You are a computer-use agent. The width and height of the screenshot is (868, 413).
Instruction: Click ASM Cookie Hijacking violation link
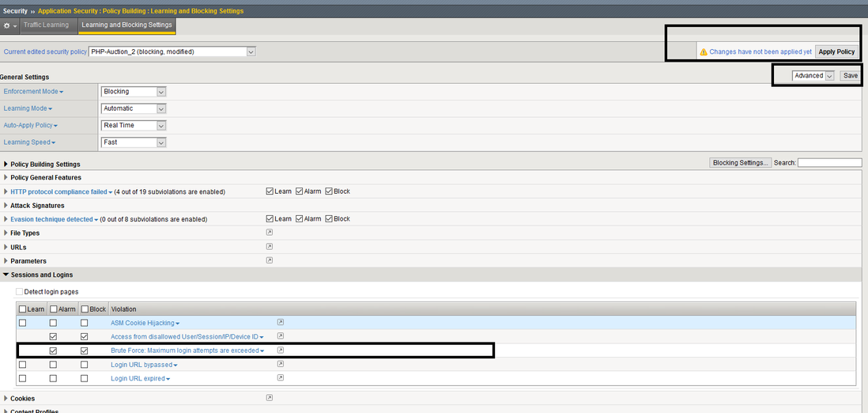pos(142,323)
